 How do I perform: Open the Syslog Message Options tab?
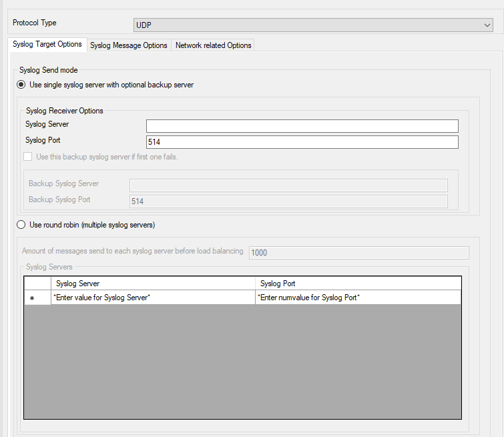pos(128,45)
